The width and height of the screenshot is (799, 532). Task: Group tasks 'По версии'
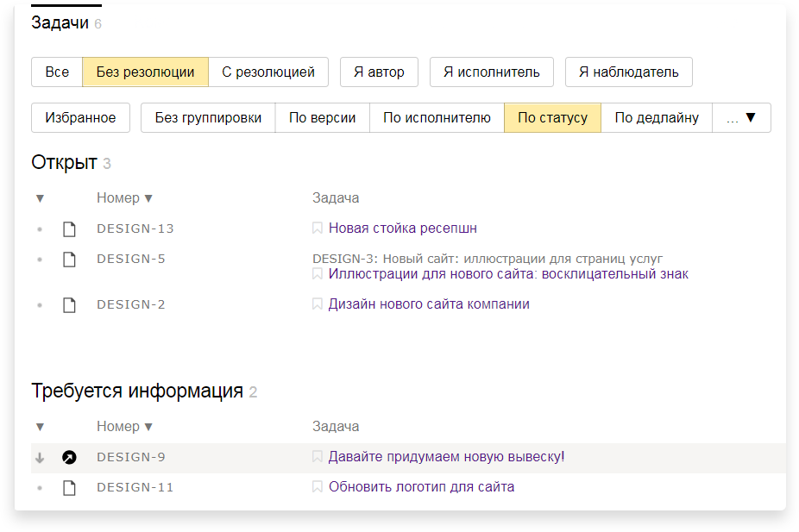(x=322, y=117)
